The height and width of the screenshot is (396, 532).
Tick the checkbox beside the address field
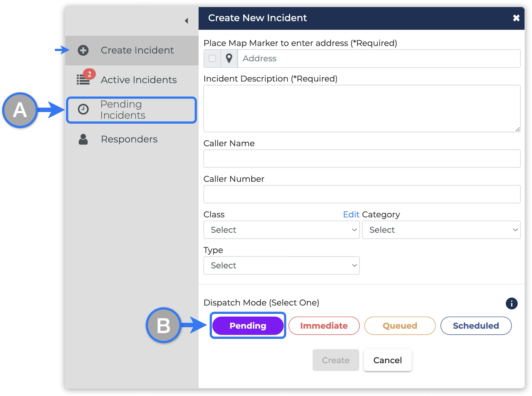click(x=212, y=59)
